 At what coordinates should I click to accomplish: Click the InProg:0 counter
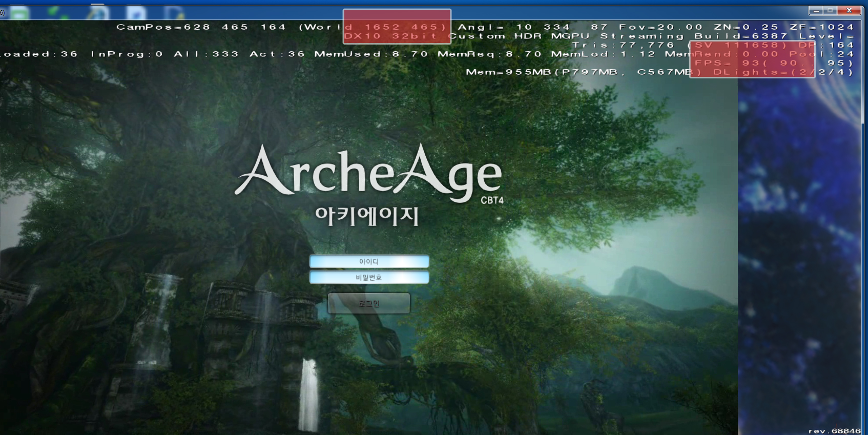127,54
